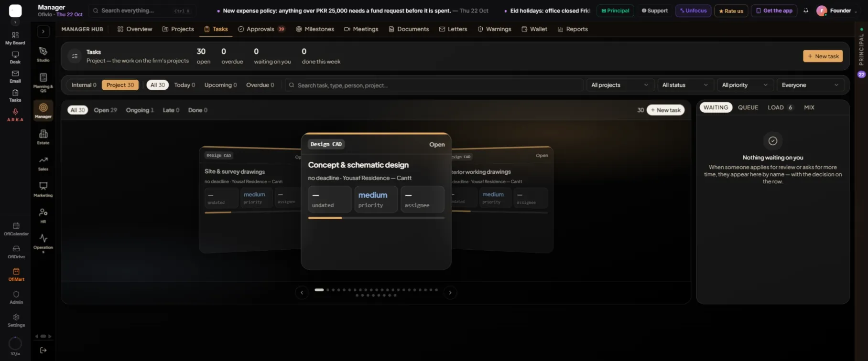868x361 pixels.
Task: Click the orange New task button
Action: [823, 56]
